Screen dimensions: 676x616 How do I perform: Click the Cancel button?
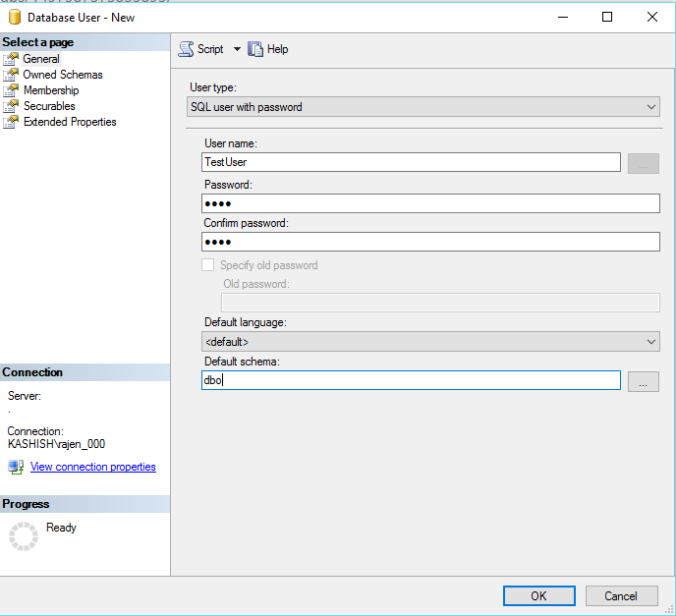[621, 595]
